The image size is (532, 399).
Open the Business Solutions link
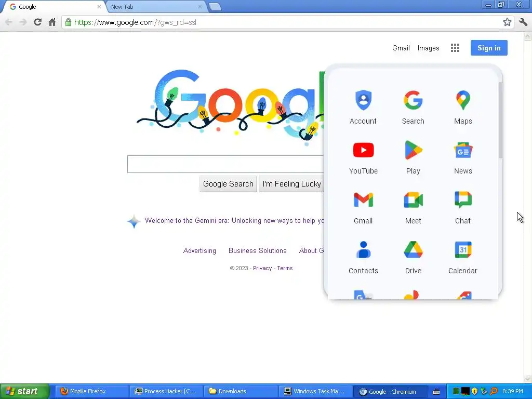(258, 251)
